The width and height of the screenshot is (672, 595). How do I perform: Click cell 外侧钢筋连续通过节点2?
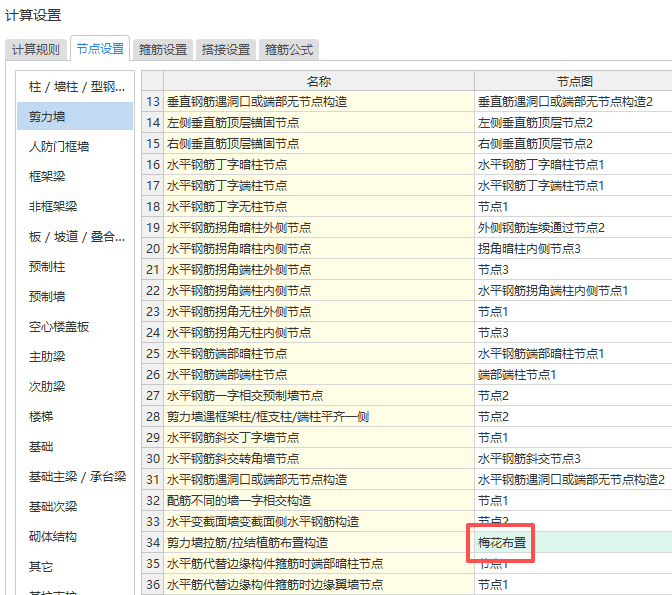[x=573, y=228]
